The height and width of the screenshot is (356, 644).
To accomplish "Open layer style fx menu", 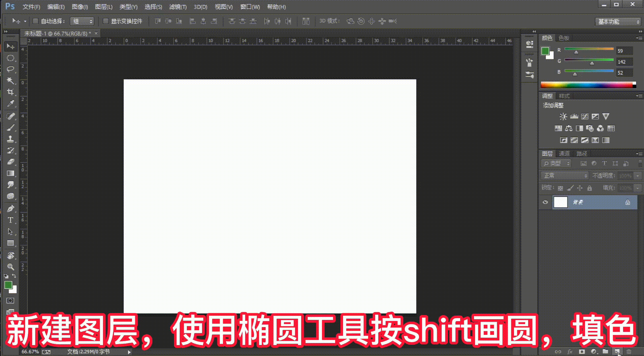I will (x=570, y=351).
